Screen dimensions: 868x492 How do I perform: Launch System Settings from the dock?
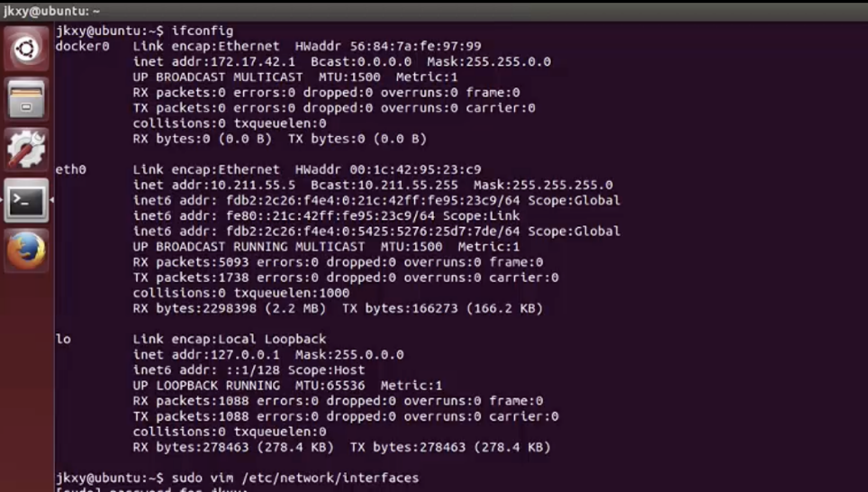pyautogui.click(x=26, y=150)
